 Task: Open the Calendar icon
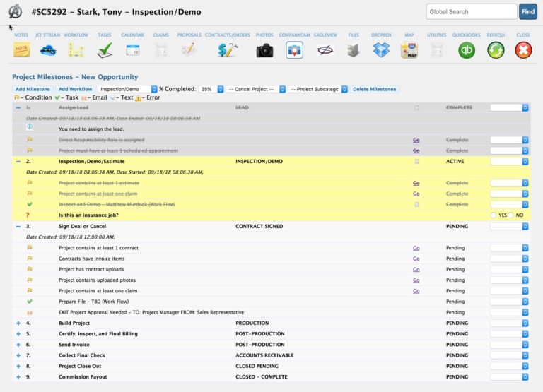click(x=133, y=50)
